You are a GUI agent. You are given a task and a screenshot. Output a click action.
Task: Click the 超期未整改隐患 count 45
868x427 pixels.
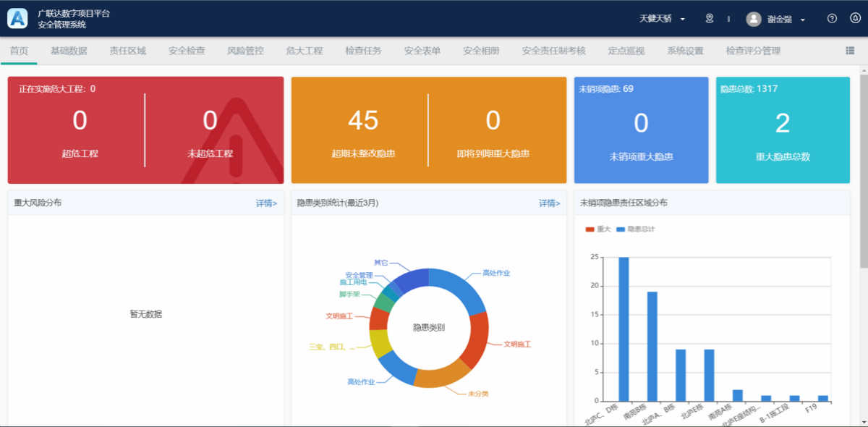tap(363, 121)
